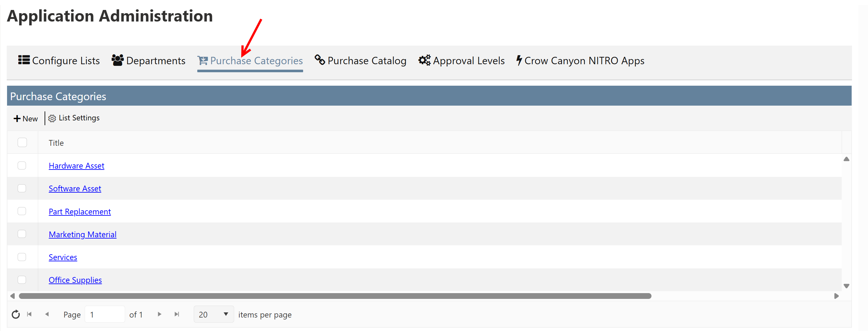Toggle the select-all checkbox in header

(22, 143)
